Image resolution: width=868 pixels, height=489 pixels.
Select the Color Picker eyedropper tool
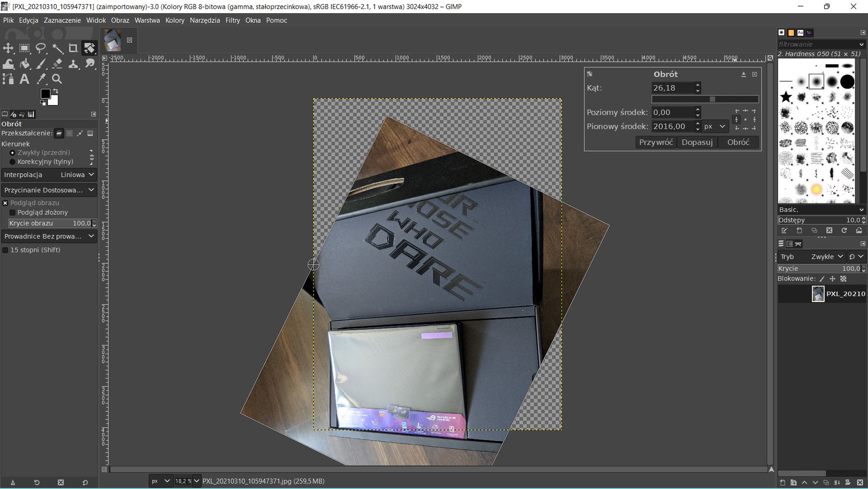pos(41,79)
